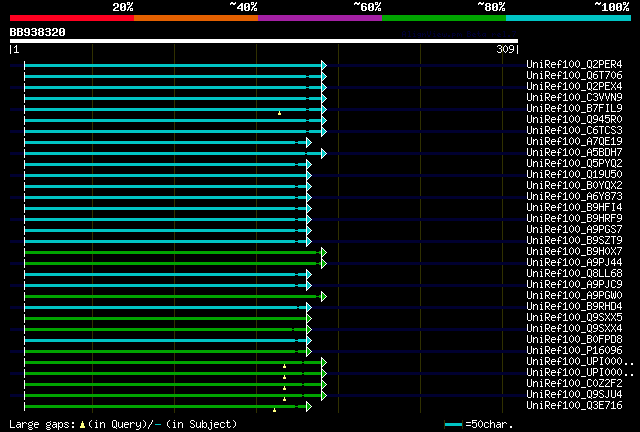
Task: Click the cyan =50char scale legend bar
Action: coord(453,425)
